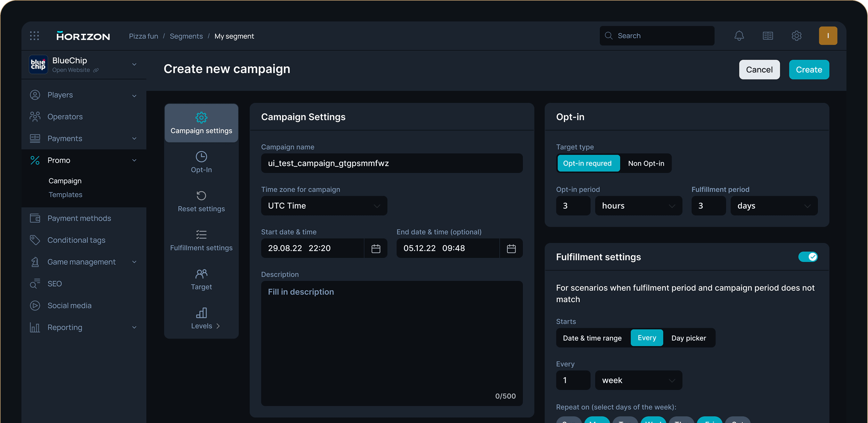Viewport: 868px width, 423px height.
Task: Click the notifications bell icon
Action: (739, 36)
